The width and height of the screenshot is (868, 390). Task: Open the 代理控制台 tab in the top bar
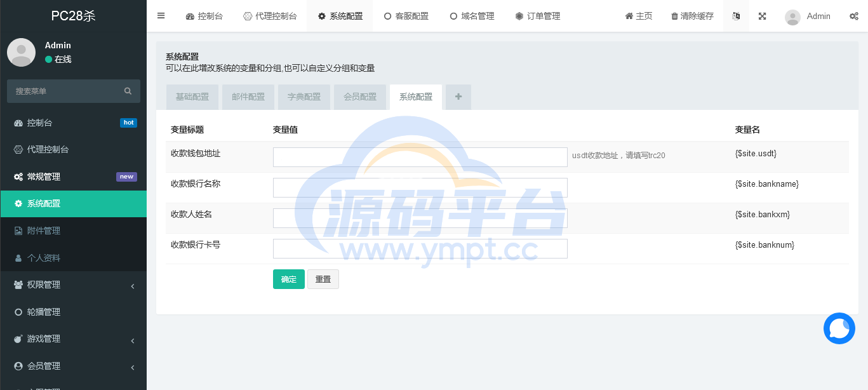(270, 16)
